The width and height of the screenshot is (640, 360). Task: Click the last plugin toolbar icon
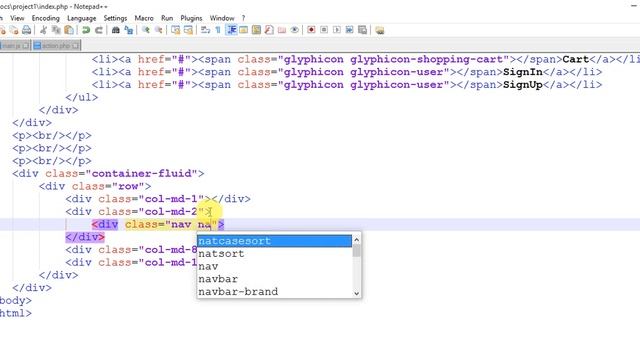click(x=380, y=30)
